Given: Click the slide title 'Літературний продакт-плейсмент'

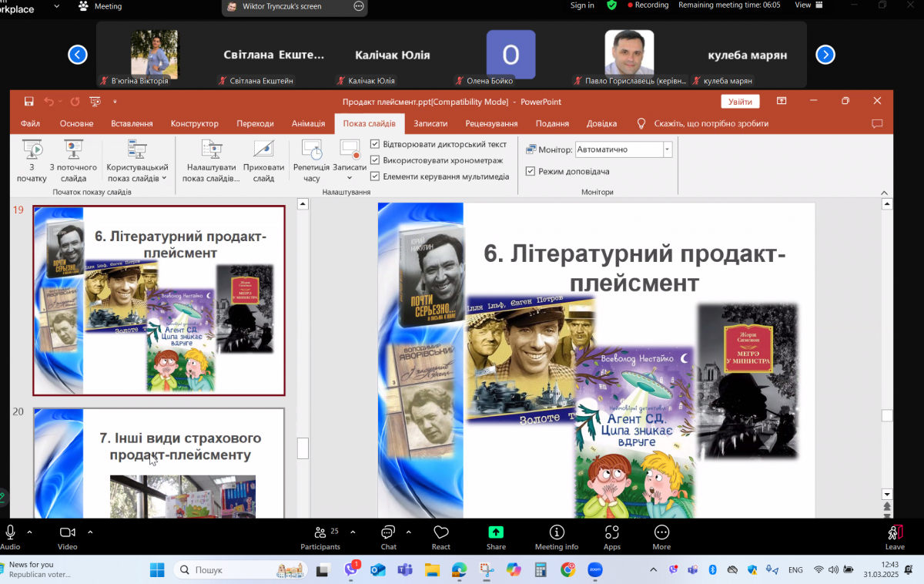Looking at the screenshot, I should pyautogui.click(x=634, y=267).
